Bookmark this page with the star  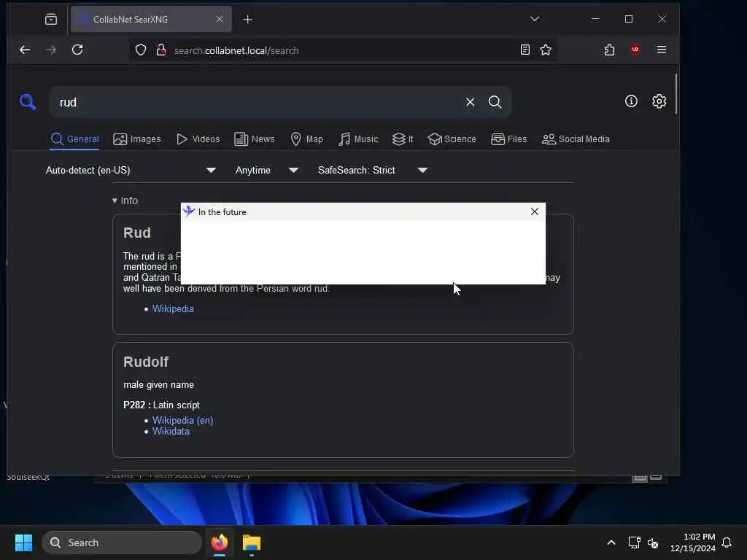[x=546, y=50]
